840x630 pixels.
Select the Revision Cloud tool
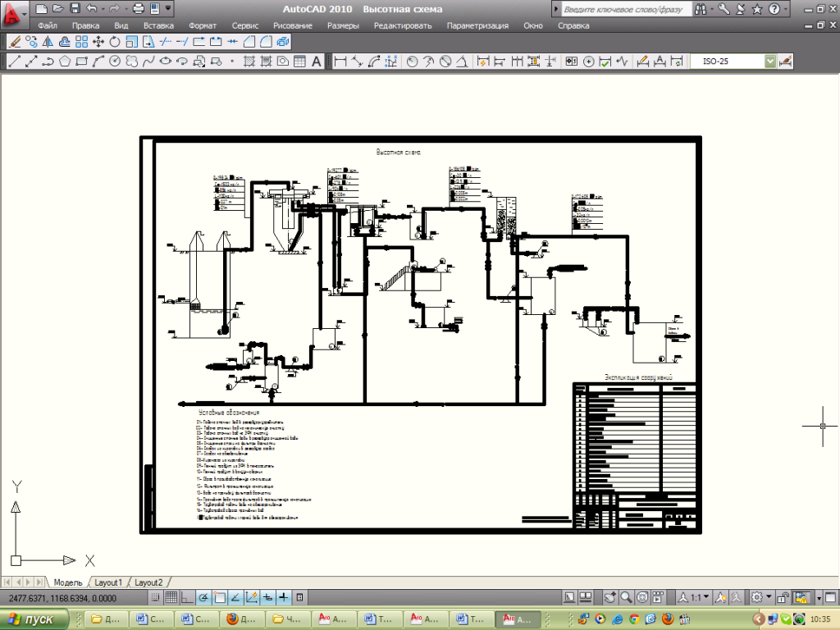pos(132,62)
